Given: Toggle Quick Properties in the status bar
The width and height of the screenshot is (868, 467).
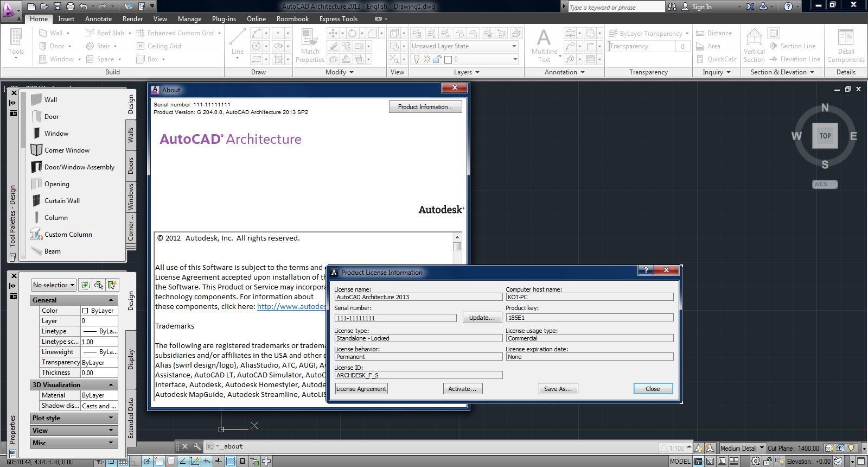Looking at the screenshot, I should click(x=242, y=462).
